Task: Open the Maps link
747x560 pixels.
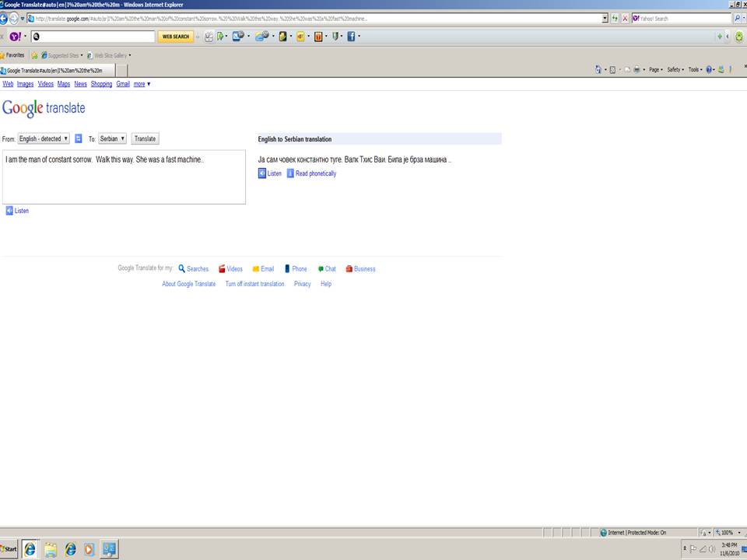Action: [x=64, y=84]
